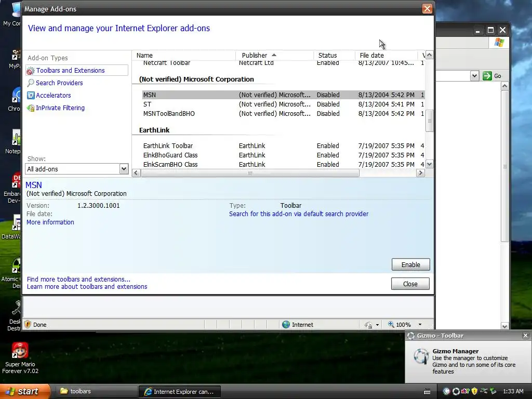Click the Internet zone globe icon
The height and width of the screenshot is (399, 532).
click(286, 324)
